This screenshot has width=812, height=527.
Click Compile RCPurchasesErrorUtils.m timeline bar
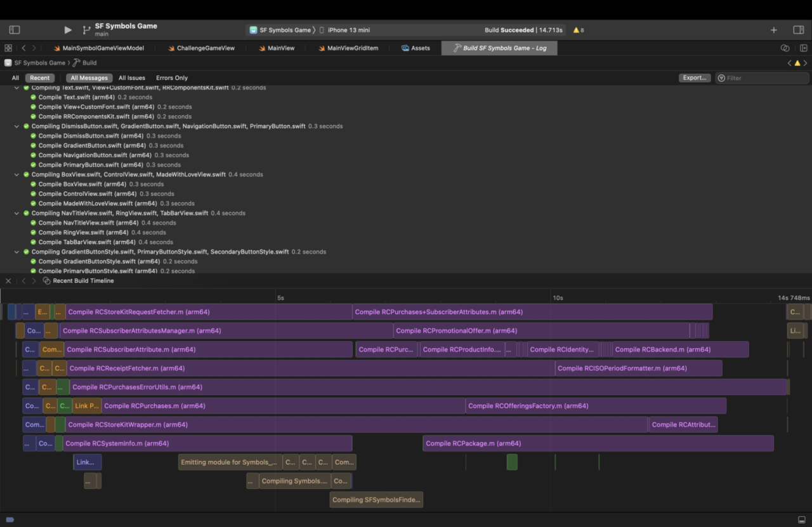point(428,387)
